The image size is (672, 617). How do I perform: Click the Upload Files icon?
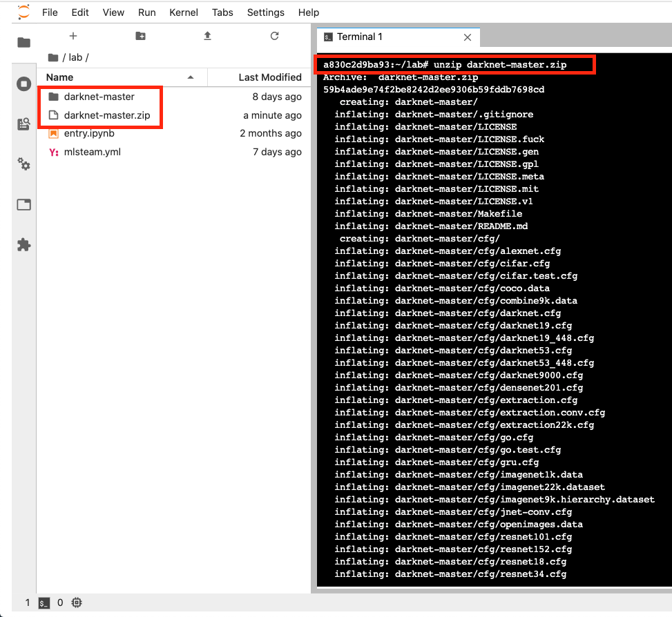(x=207, y=36)
